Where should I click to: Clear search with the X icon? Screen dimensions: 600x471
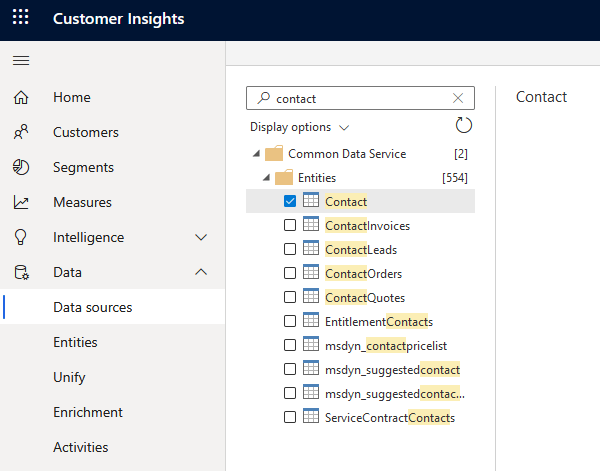click(x=458, y=98)
